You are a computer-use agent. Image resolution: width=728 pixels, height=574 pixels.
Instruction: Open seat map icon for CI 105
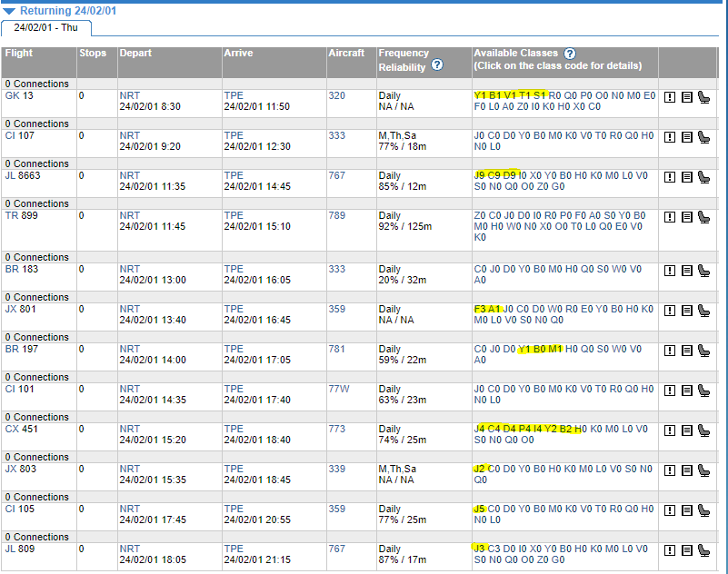(x=704, y=510)
